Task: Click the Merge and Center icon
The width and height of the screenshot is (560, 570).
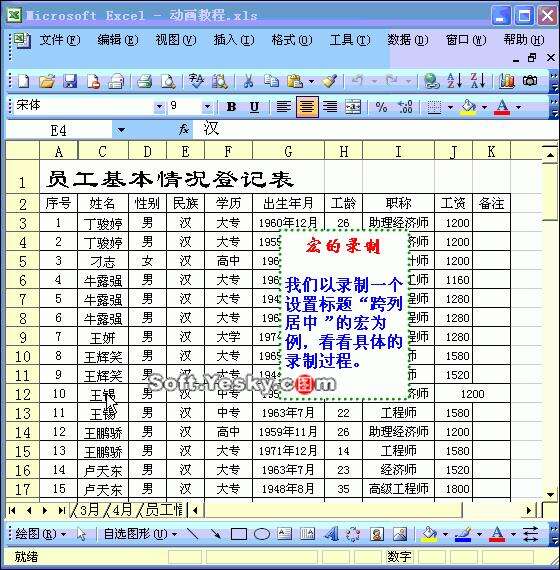Action: click(353, 107)
